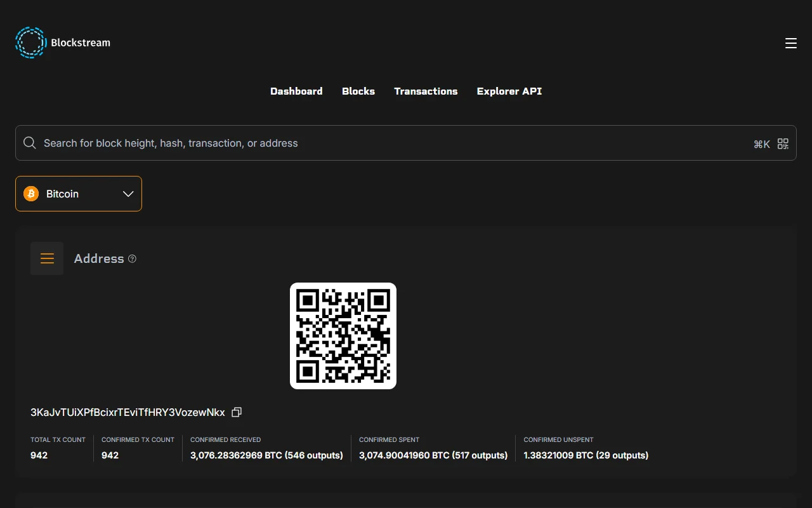Screen dimensions: 812x508
Task: Open the orange Address section menu button
Action: coord(47,258)
